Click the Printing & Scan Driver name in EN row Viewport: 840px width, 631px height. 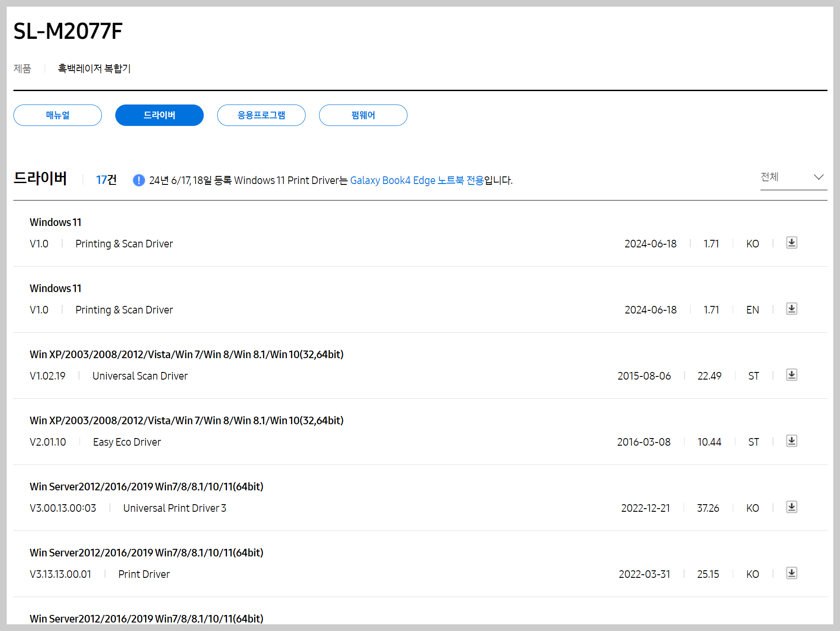pos(124,310)
